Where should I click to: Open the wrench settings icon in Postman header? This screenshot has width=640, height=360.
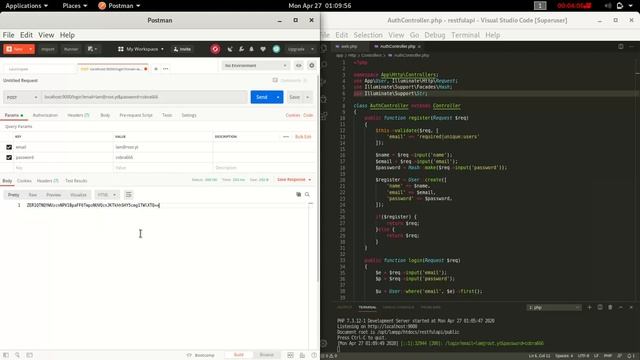pyautogui.click(x=241, y=49)
